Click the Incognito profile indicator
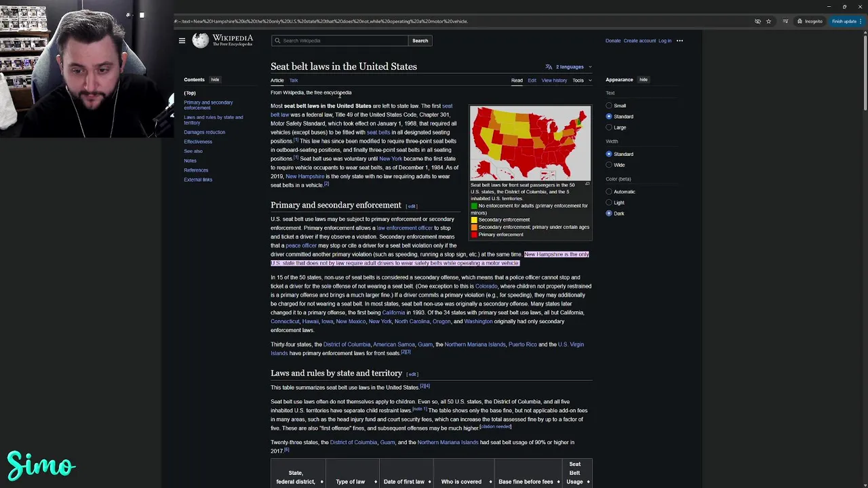 click(x=810, y=21)
